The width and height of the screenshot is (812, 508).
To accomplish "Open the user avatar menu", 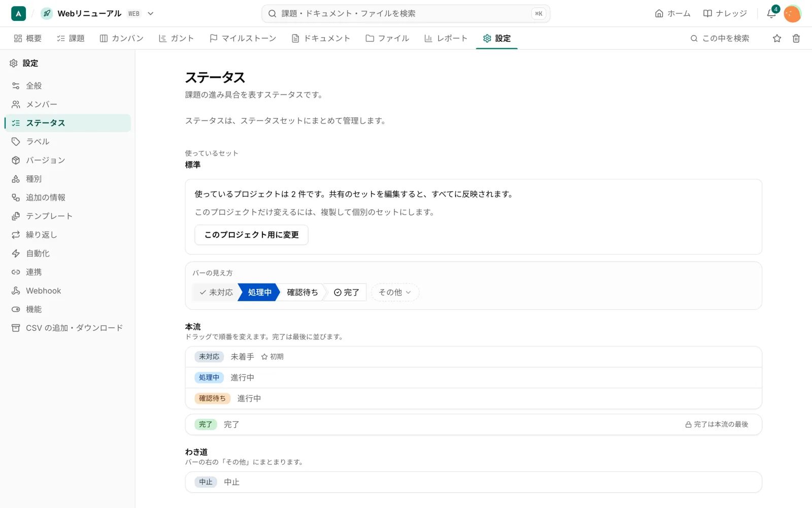I will pyautogui.click(x=792, y=14).
